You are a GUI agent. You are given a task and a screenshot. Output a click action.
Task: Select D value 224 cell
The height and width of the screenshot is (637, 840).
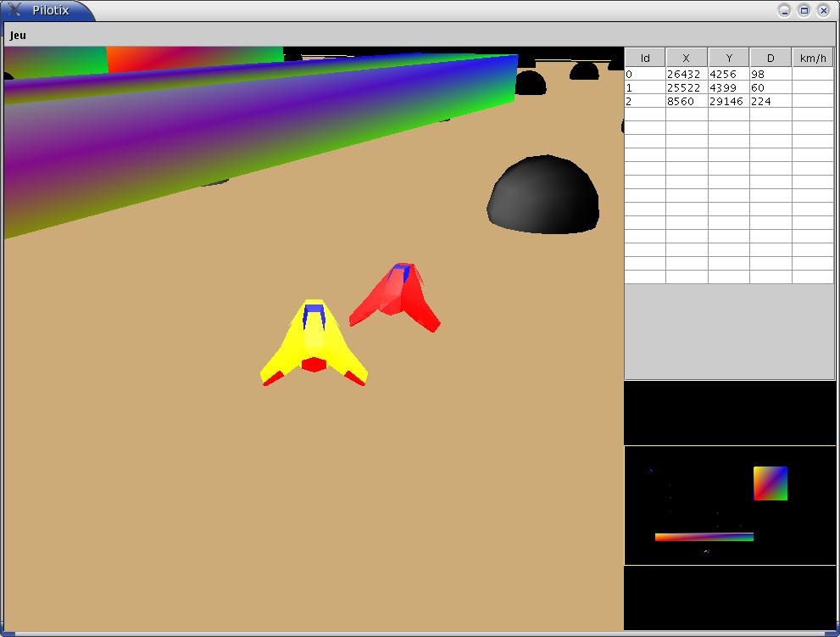(770, 101)
